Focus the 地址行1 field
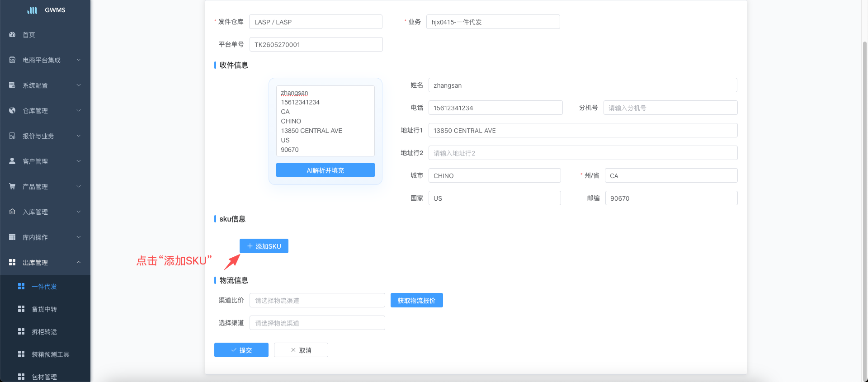 583,130
